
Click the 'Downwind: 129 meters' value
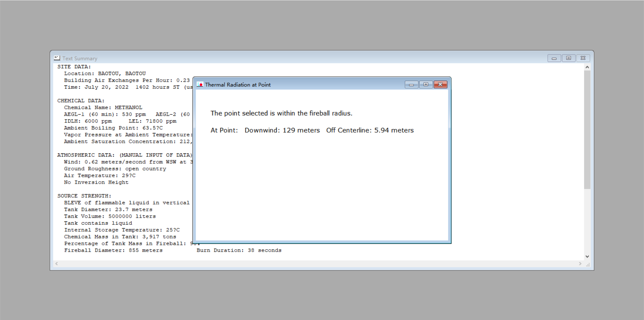tap(282, 130)
